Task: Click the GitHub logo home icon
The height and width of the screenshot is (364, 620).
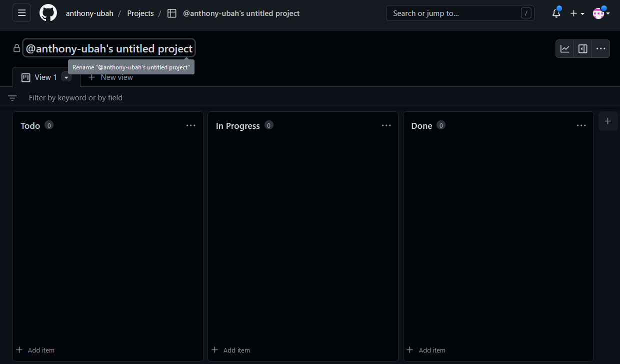Action: (x=48, y=13)
